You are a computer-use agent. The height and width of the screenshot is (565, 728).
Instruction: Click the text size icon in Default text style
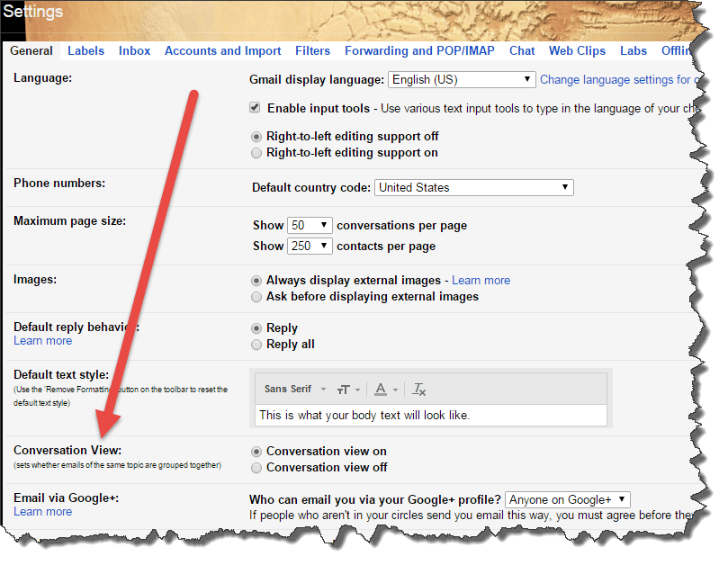pos(343,390)
